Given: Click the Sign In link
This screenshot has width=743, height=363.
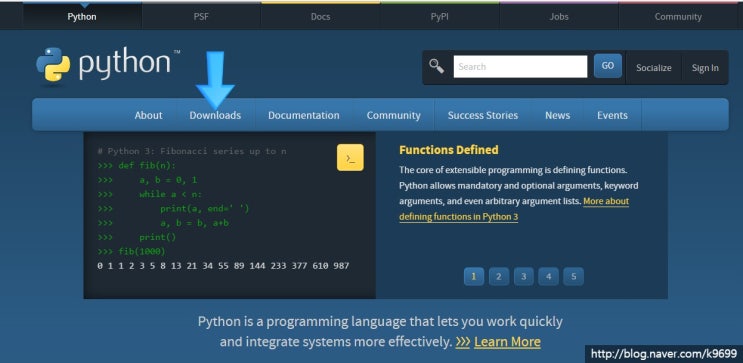Looking at the screenshot, I should [705, 68].
